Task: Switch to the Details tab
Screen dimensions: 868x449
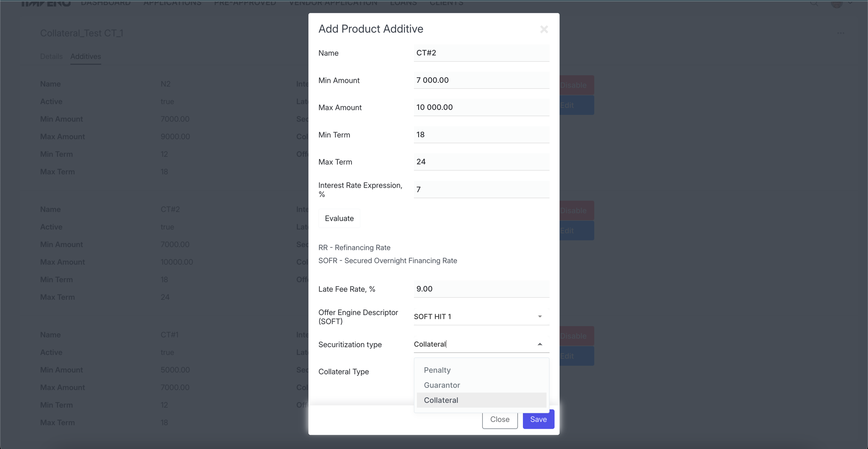Action: pos(51,56)
